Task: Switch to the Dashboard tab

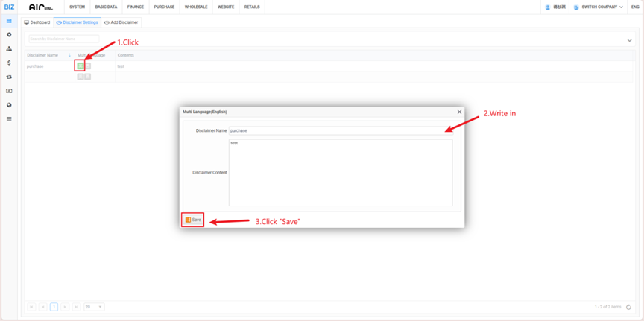Action: (x=37, y=22)
